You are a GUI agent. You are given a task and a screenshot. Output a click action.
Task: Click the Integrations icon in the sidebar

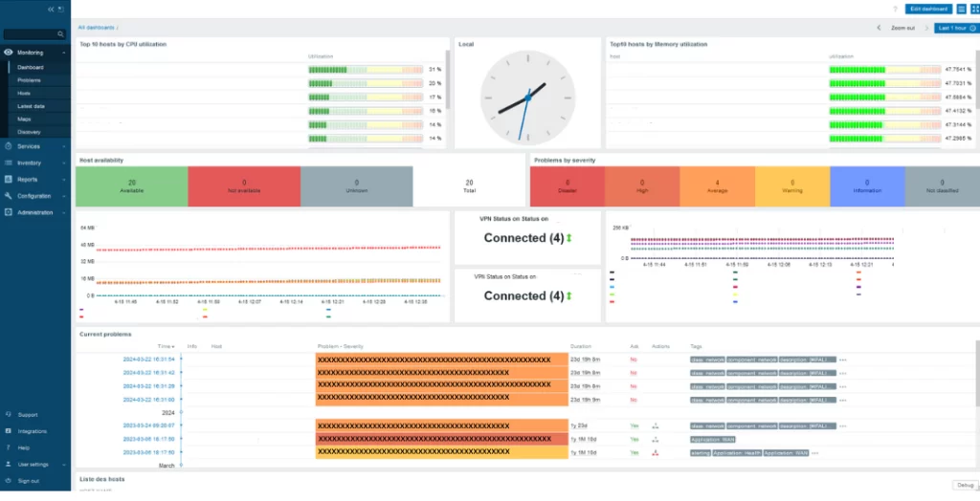(x=8, y=431)
